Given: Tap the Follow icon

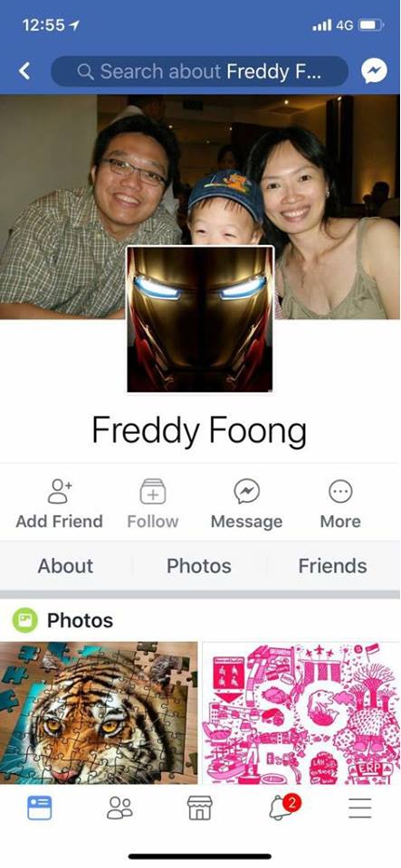Looking at the screenshot, I should pyautogui.click(x=153, y=491).
